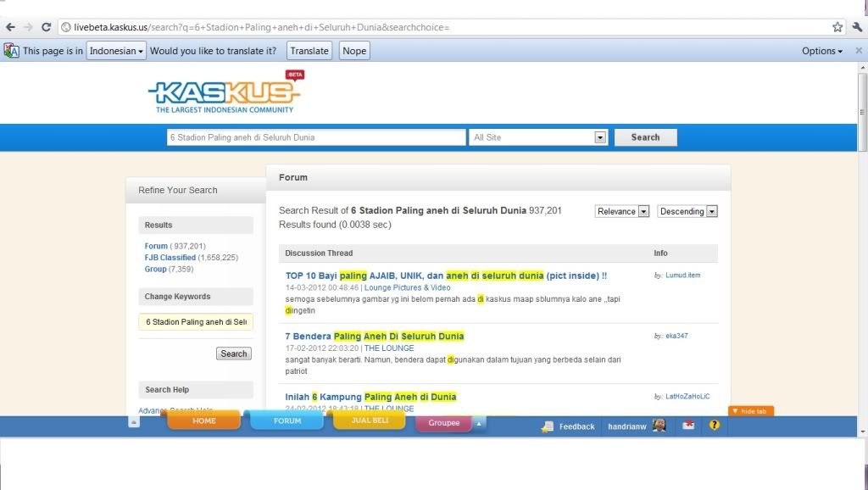Click the small up-arrow left of HOME
This screenshot has width=868, height=490.
[x=133, y=422]
